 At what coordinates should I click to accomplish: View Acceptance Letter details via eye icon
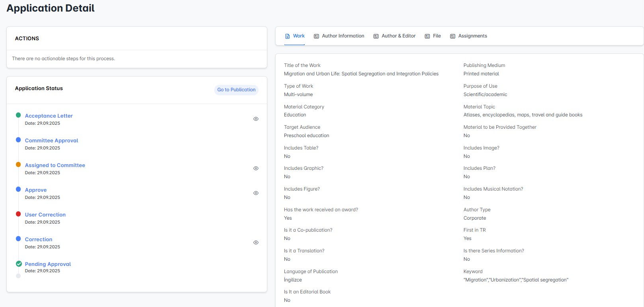(256, 119)
